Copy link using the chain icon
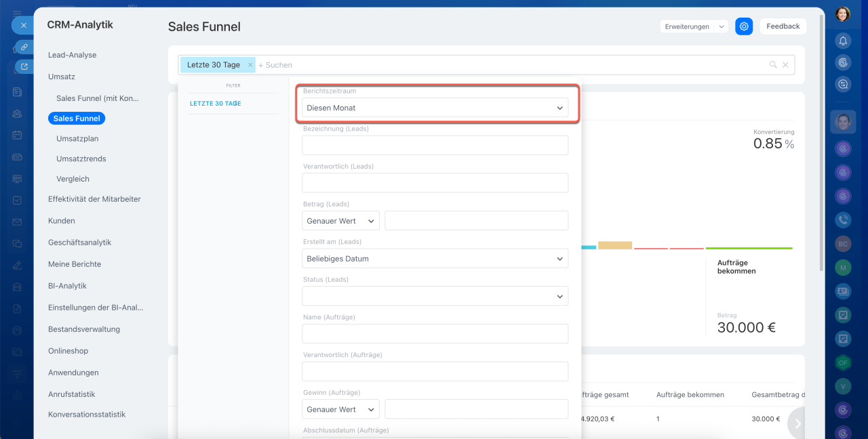868x439 pixels. click(24, 47)
